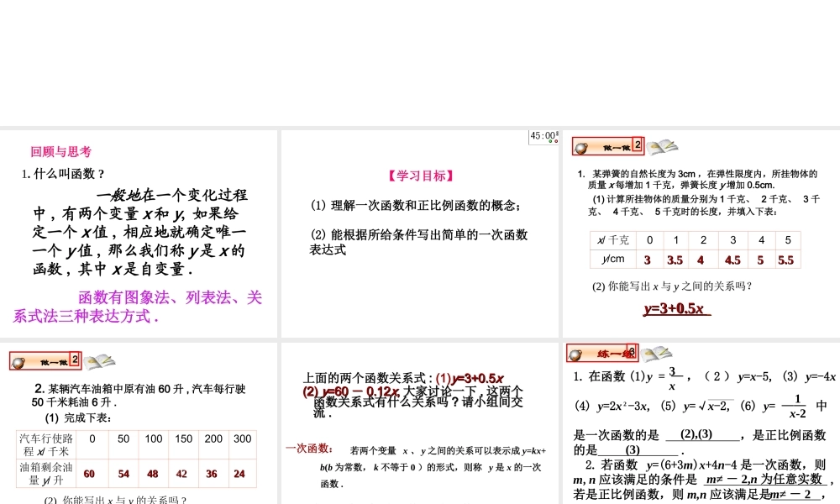Click the 4.5 cell in the spring table

coord(732,260)
